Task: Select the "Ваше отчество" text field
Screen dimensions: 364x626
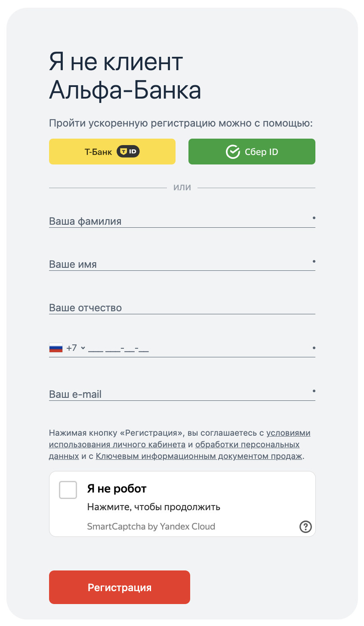Action: click(181, 308)
